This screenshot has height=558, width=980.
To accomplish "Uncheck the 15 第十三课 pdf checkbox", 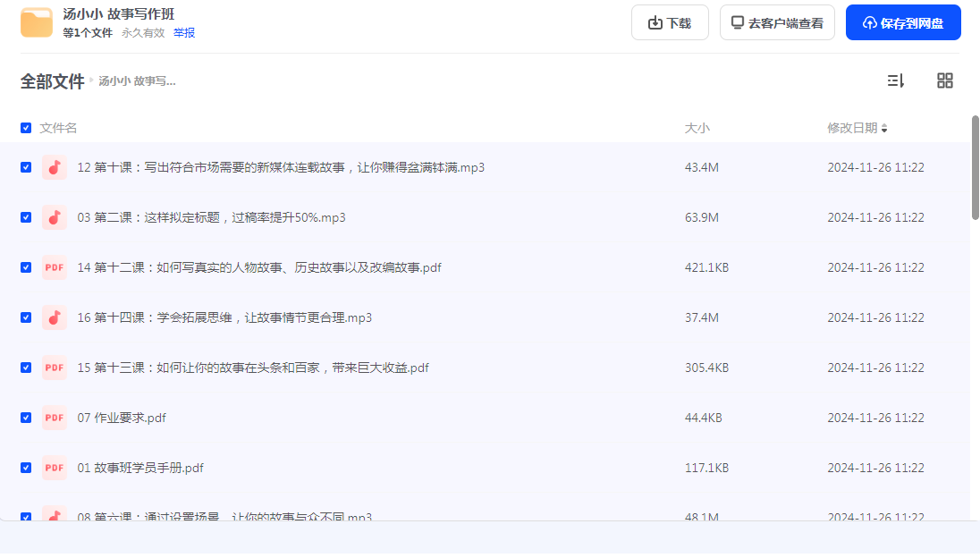I will pos(26,368).
